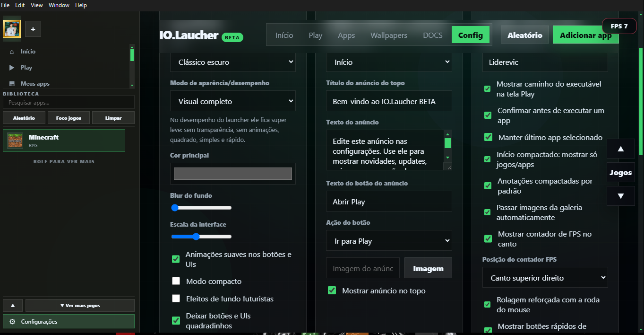Click the announcement textarea scroll down arrow

click(448, 157)
